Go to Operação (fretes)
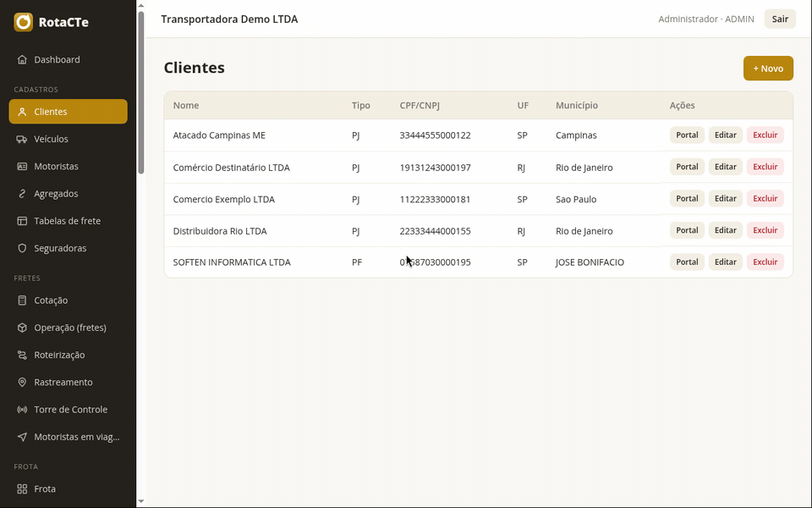 (x=68, y=328)
